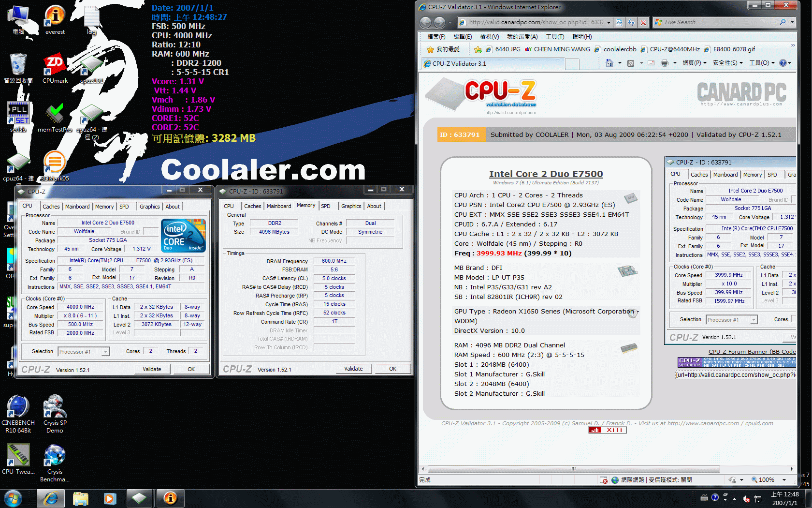Click the Compatibility View icon in address bar
812x508 pixels.
coord(619,22)
